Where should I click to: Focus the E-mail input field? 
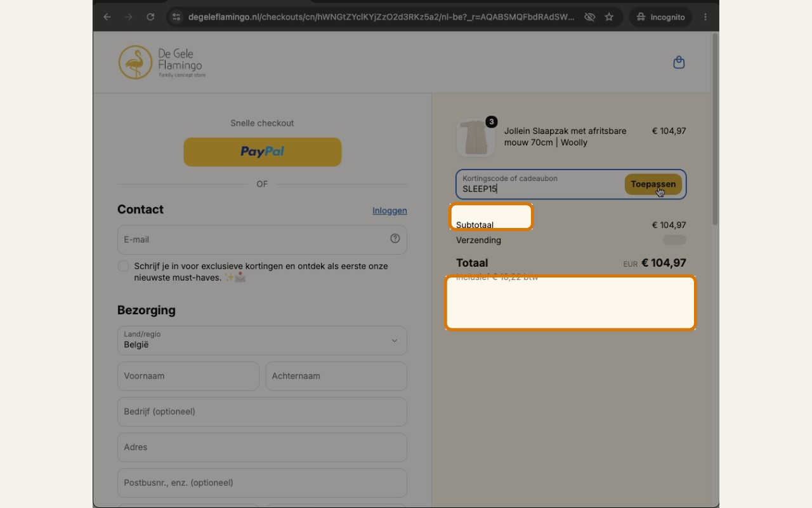tap(262, 239)
